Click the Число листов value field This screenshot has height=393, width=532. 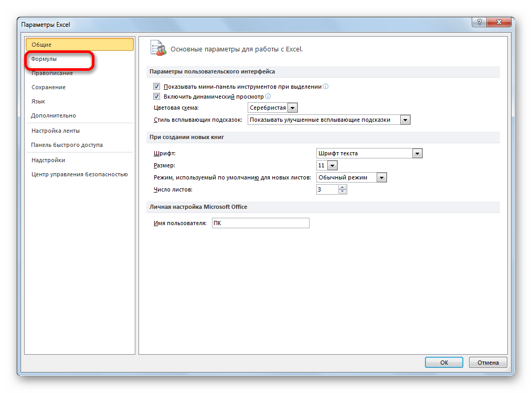tap(327, 189)
